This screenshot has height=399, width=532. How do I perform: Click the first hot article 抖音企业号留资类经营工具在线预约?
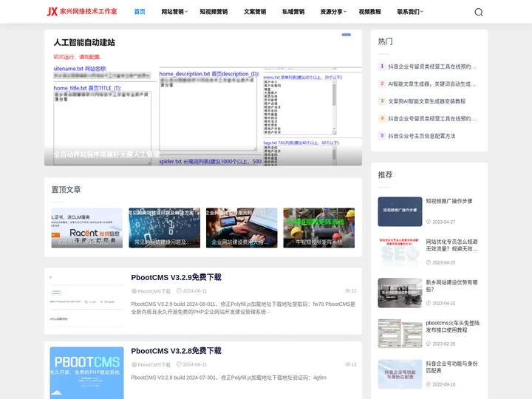click(x=432, y=66)
